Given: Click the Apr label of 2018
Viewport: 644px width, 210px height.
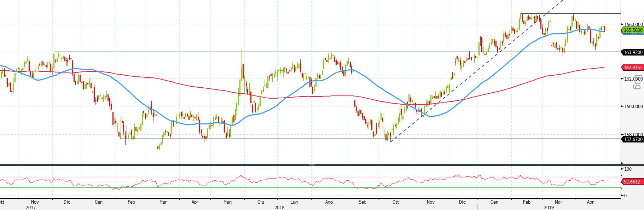Looking at the screenshot, I should (195, 202).
